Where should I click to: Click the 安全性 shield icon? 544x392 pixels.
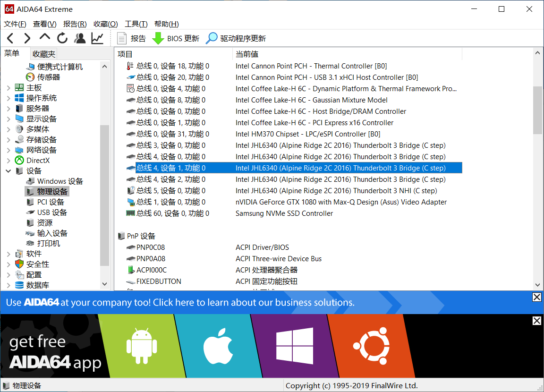[19, 264]
